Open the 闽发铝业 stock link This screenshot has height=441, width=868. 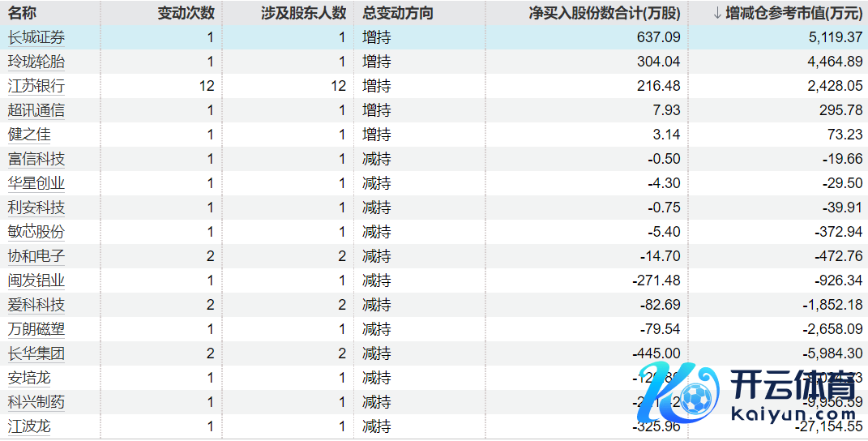36,280
